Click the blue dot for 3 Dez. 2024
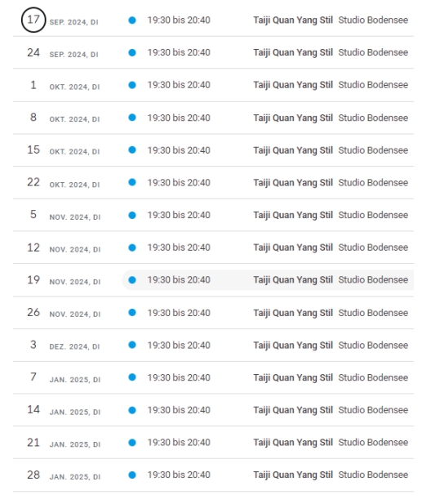440x504 pixels. tap(132, 345)
